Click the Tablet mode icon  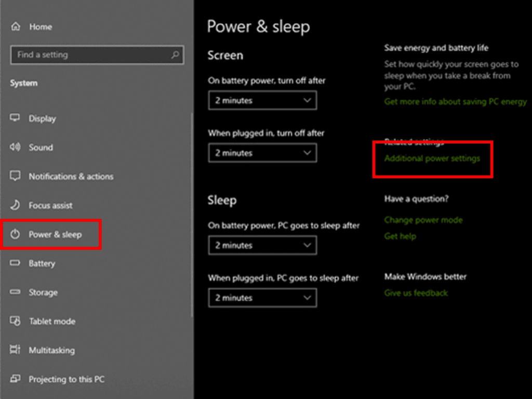point(16,321)
